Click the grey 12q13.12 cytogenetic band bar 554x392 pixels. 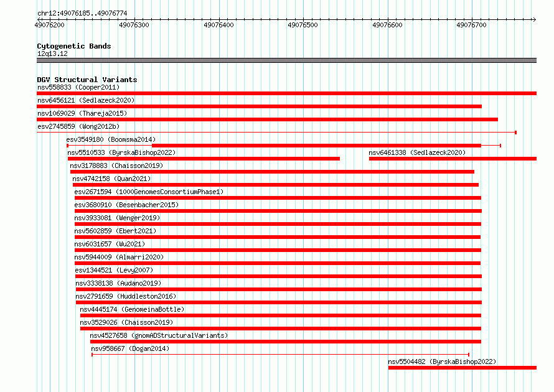[x=286, y=60]
